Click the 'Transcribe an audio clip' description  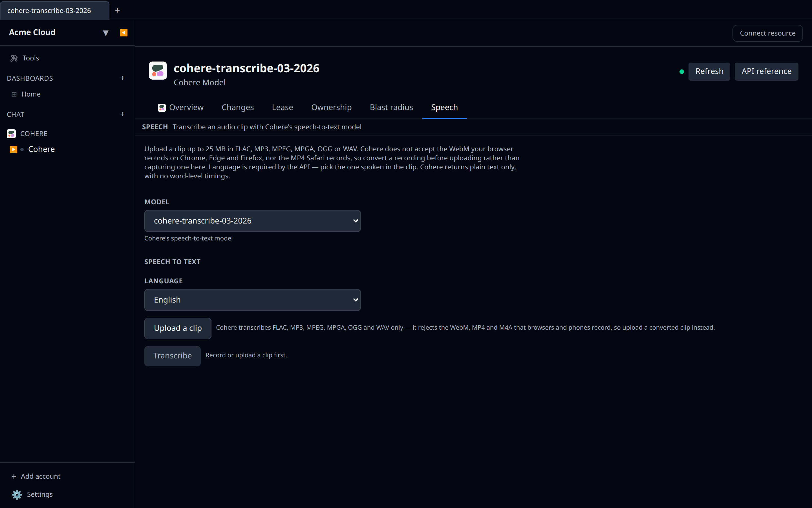click(x=267, y=127)
